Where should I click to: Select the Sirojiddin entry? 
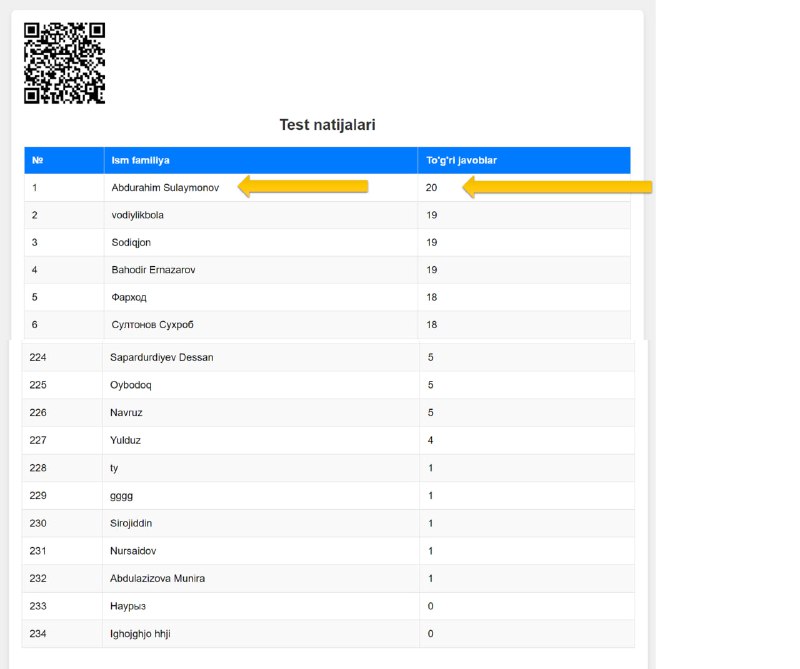pyautogui.click(x=131, y=523)
